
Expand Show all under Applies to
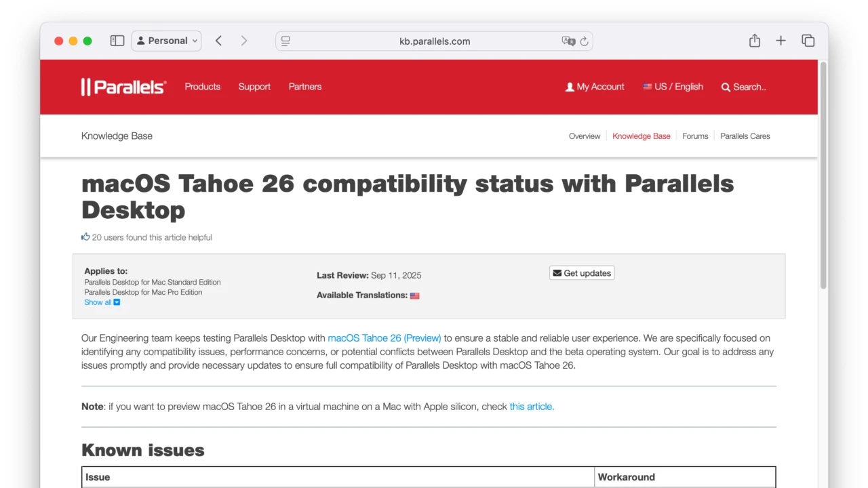click(x=102, y=302)
